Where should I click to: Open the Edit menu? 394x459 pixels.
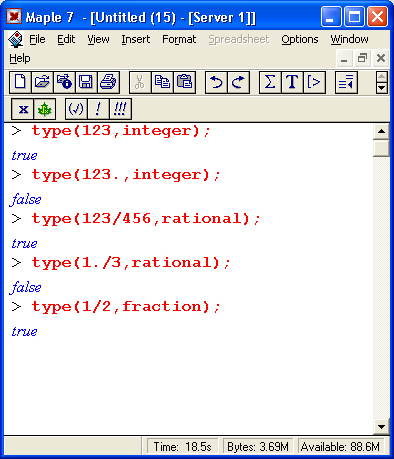click(66, 39)
